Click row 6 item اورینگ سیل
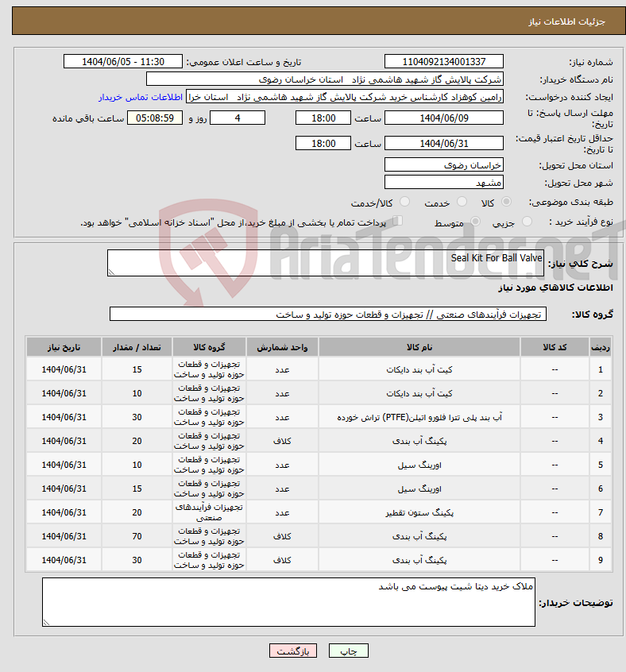This screenshot has width=626, height=672. pyautogui.click(x=419, y=489)
